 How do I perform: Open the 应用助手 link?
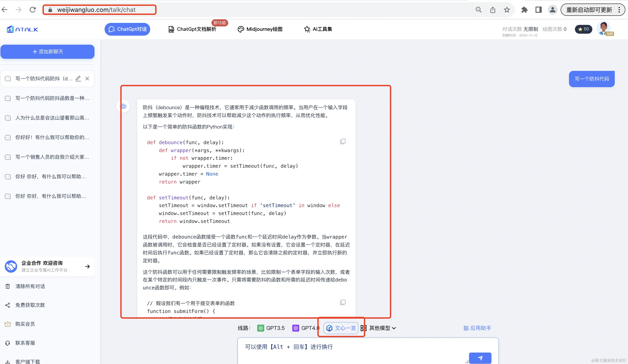(477, 328)
